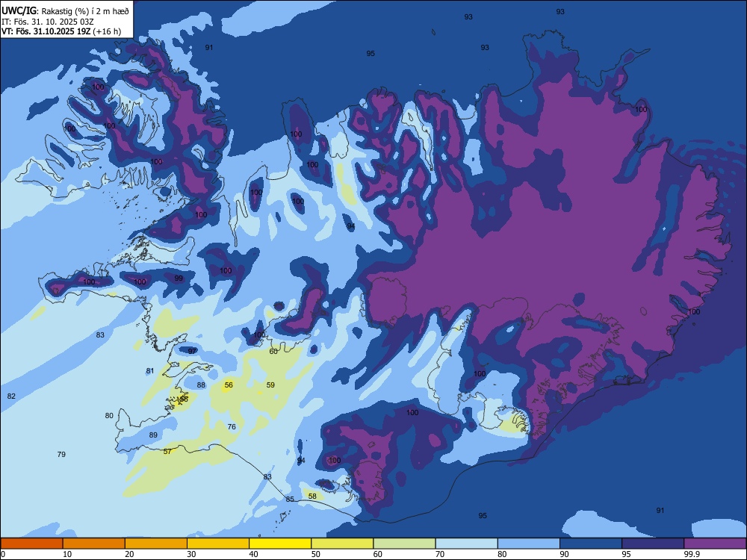Screen dimensions: 747x560
Task: Select the medium blue 90–95 legend swatch
Action: (x=591, y=544)
